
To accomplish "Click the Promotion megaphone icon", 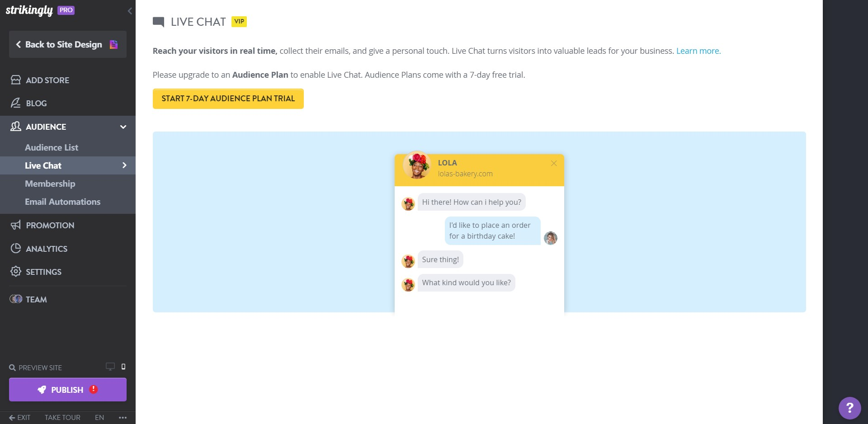I will pos(15,225).
